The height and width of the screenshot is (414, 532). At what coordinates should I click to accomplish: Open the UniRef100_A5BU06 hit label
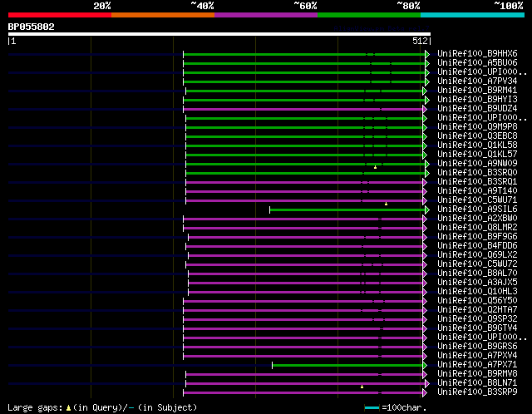477,63
